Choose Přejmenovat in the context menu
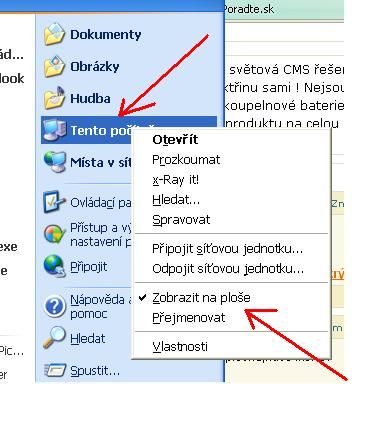This screenshot has width=374, height=422. tap(231, 317)
